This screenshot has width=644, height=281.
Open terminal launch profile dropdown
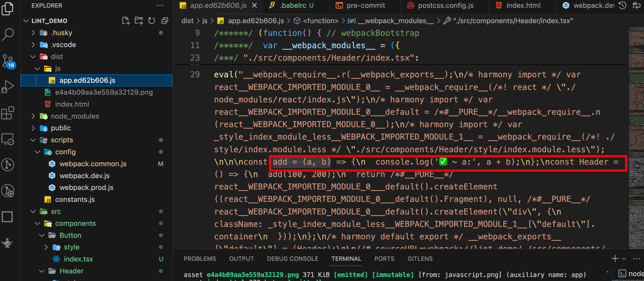point(624,259)
